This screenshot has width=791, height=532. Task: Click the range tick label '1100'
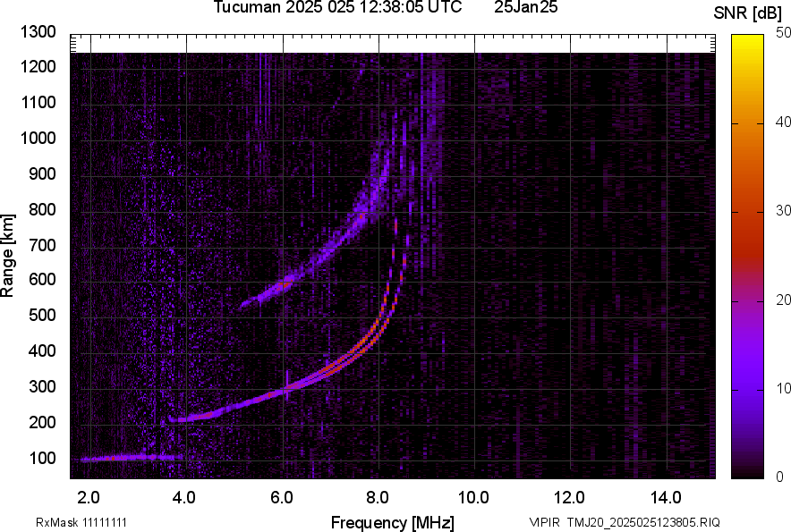(x=38, y=102)
